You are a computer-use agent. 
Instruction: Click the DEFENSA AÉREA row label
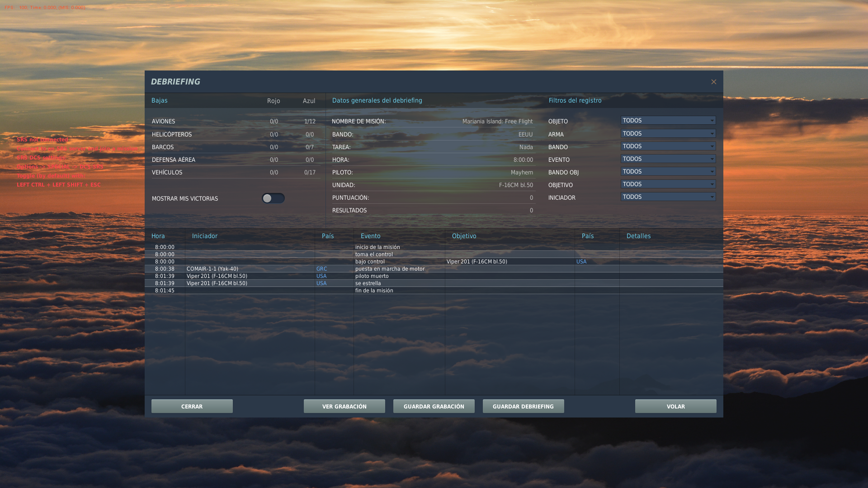click(174, 160)
